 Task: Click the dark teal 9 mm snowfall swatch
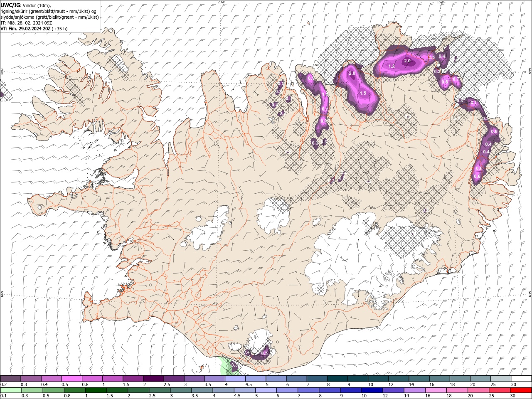pos(357,378)
